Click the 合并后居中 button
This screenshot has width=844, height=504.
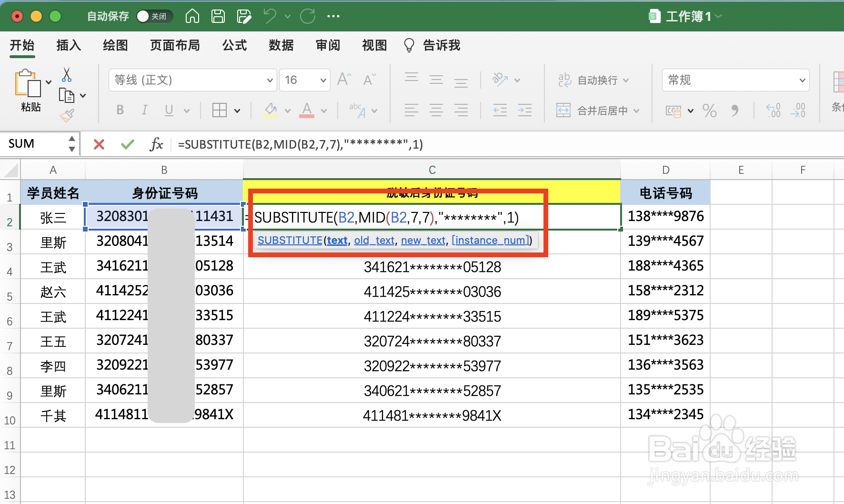coord(592,111)
